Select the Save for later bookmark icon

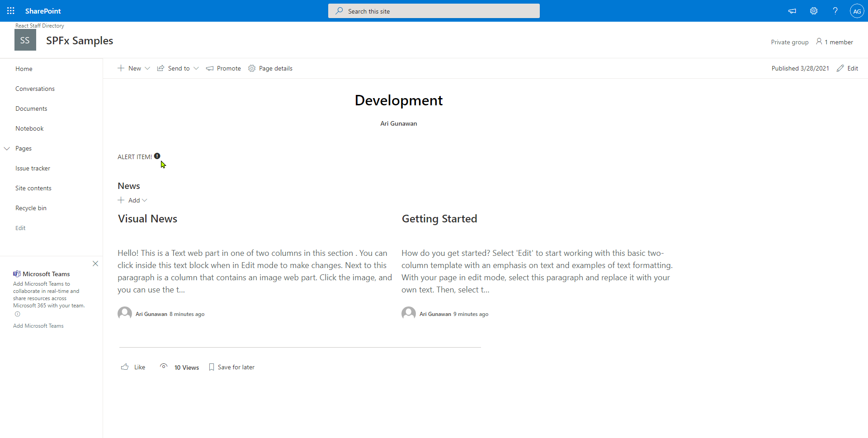click(x=212, y=367)
